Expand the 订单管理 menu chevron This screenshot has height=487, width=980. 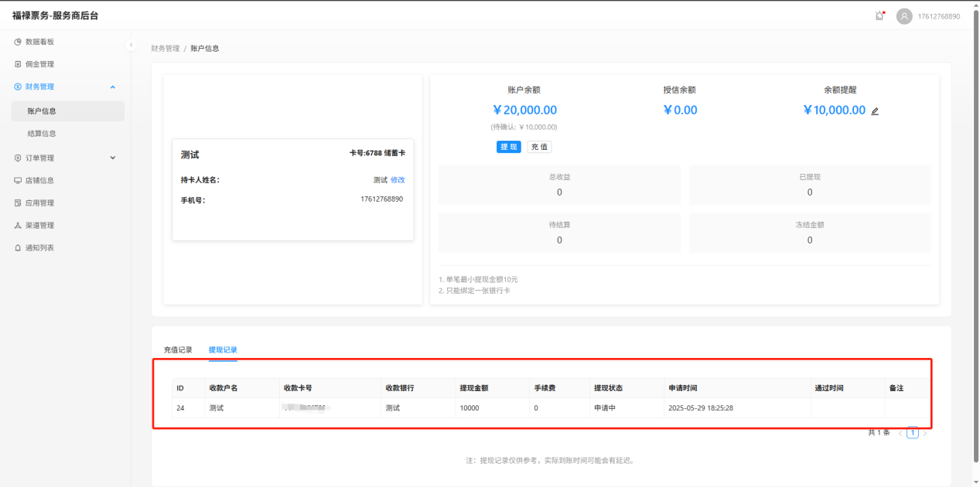[x=113, y=158]
